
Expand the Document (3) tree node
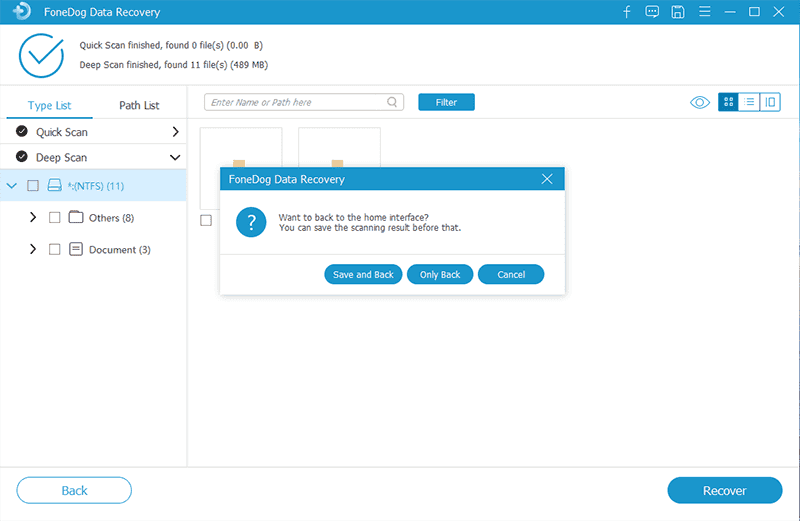click(33, 249)
